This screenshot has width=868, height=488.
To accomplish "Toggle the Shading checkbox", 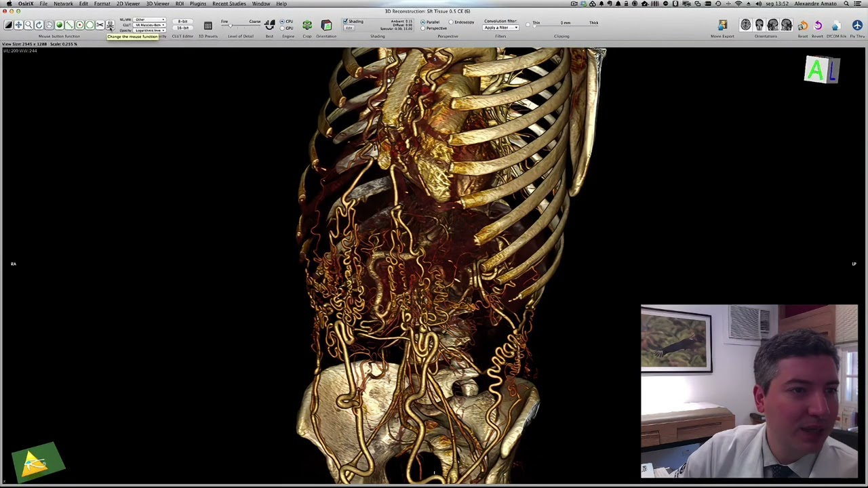I will [345, 21].
